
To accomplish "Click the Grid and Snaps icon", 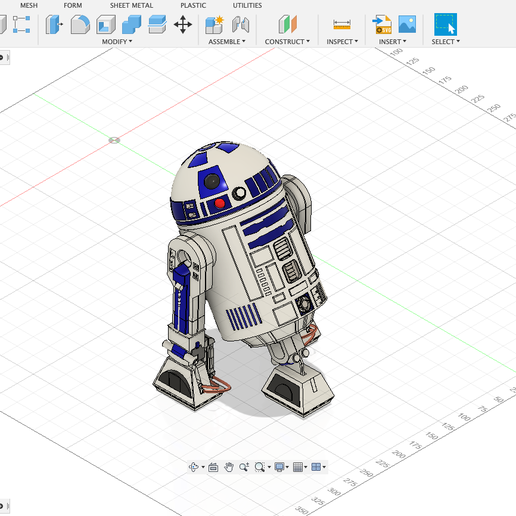I will point(298,467).
